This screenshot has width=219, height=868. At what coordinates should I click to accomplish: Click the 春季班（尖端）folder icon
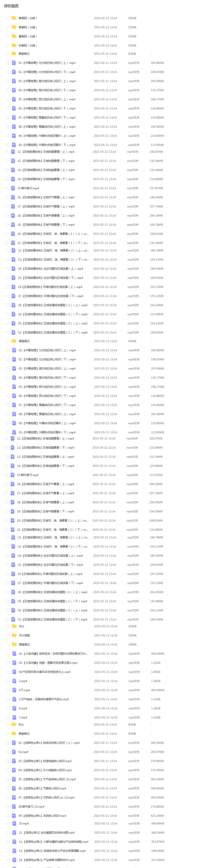point(14,27)
